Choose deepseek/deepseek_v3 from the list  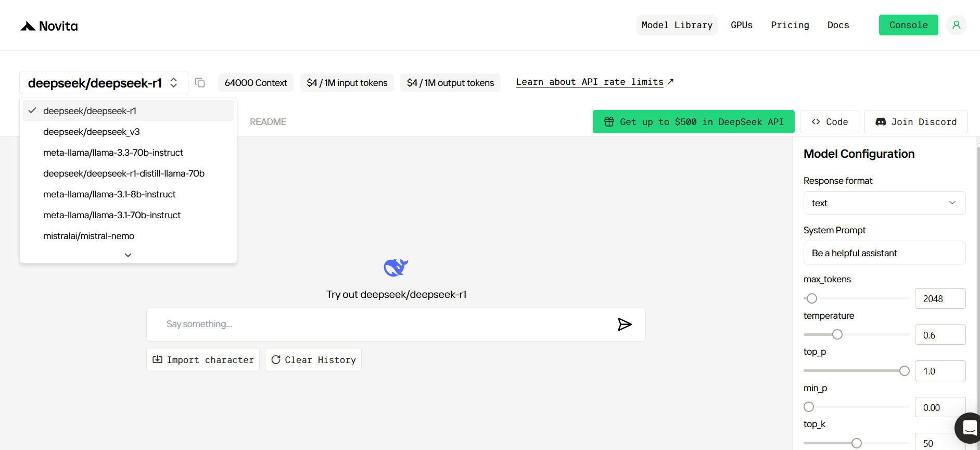pyautogui.click(x=128, y=132)
